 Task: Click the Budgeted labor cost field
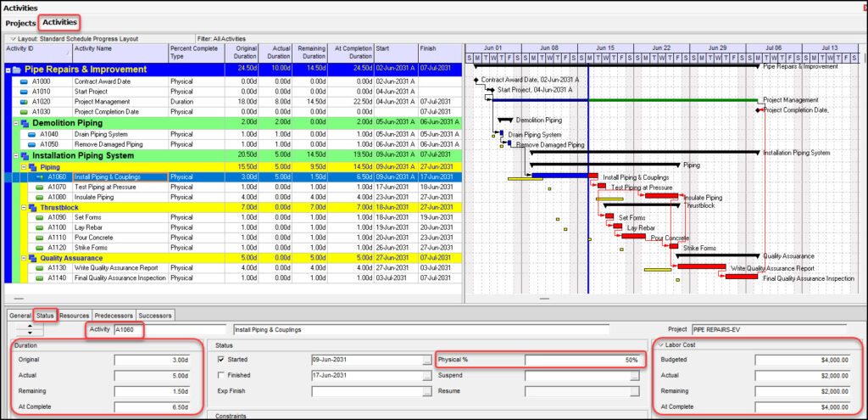802,360
